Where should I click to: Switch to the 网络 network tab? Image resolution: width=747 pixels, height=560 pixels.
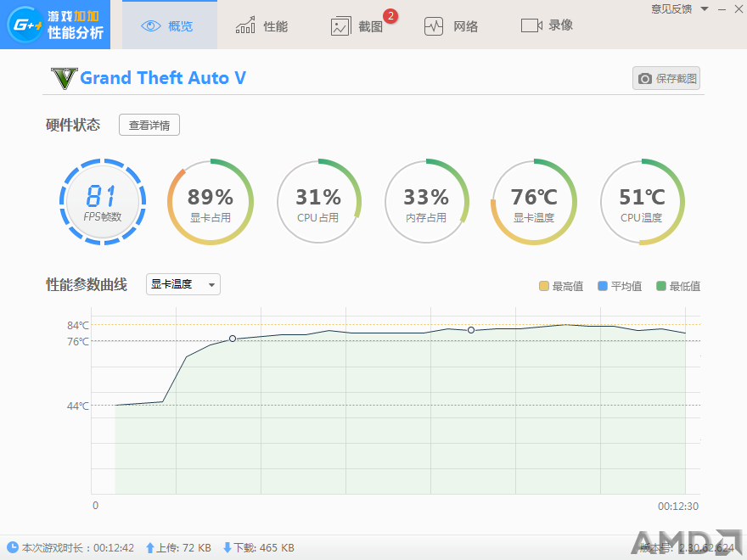tap(451, 25)
